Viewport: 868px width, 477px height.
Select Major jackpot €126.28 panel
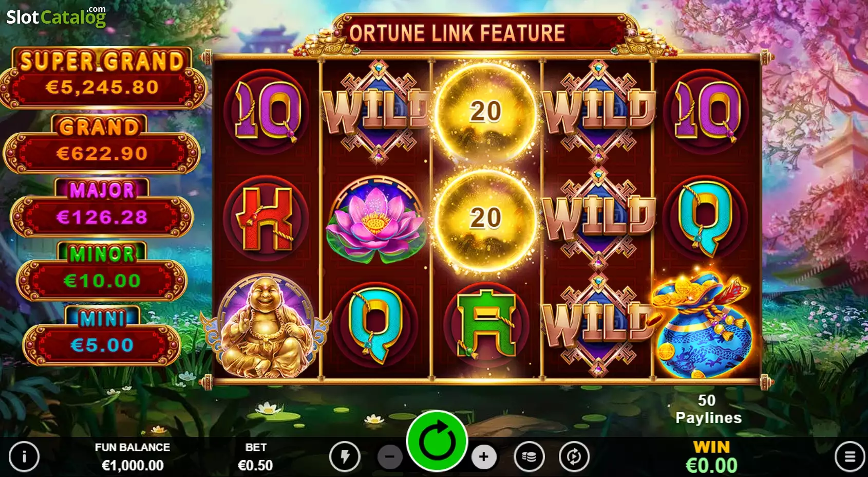(x=102, y=207)
